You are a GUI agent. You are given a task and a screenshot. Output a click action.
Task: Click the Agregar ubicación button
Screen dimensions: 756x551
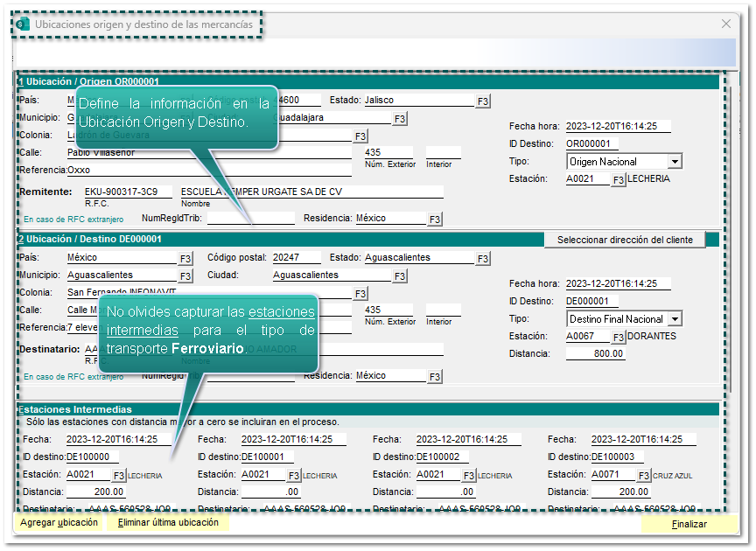59,523
